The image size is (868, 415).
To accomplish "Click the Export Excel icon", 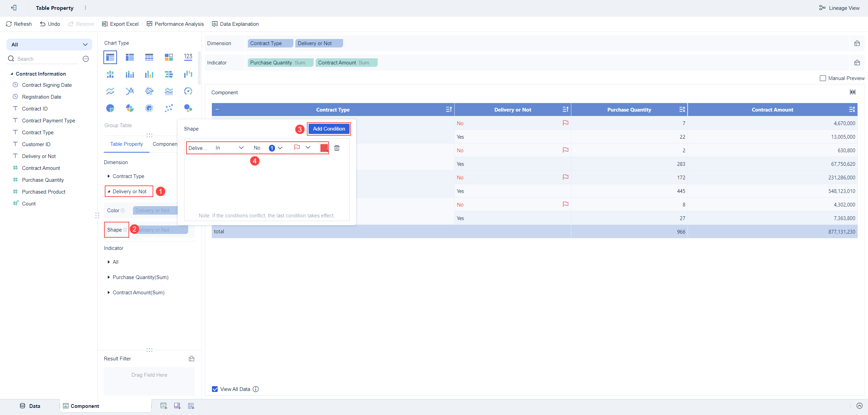I will point(105,24).
